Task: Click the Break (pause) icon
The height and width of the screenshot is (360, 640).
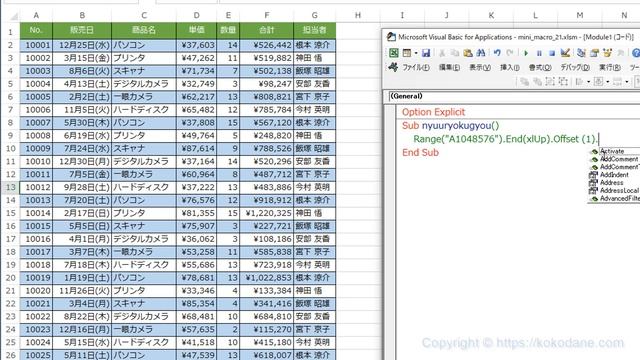Action: [x=539, y=53]
